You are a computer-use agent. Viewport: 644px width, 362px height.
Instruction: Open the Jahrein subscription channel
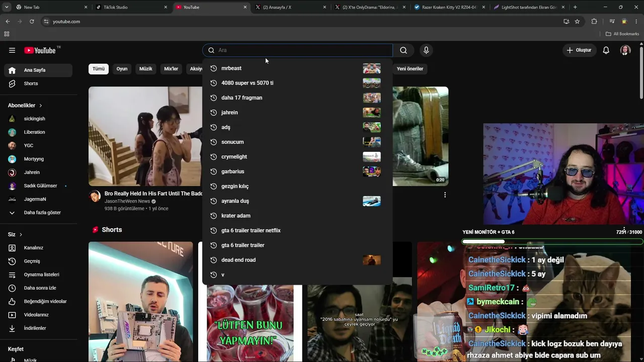(x=38, y=172)
